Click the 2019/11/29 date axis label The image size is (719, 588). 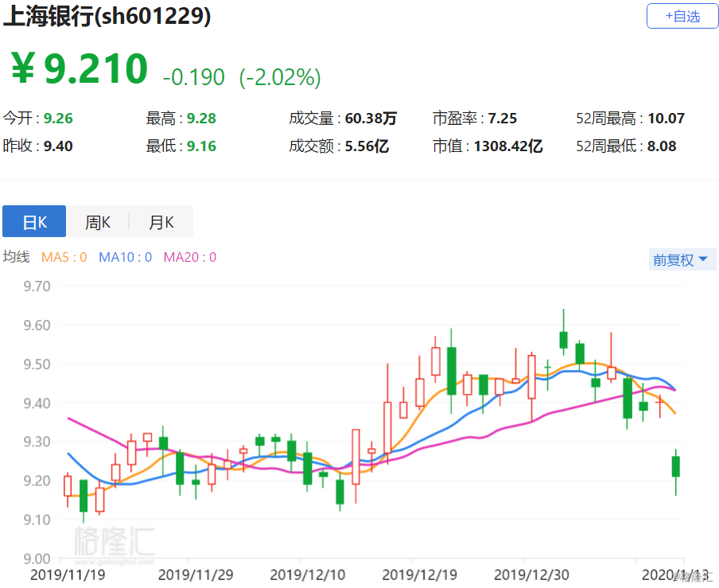click(x=196, y=574)
